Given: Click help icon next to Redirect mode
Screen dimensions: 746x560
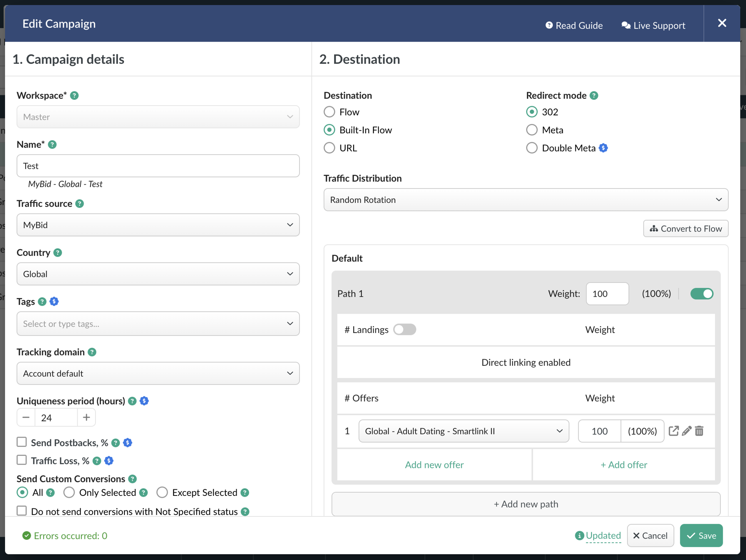Looking at the screenshot, I should click(594, 96).
